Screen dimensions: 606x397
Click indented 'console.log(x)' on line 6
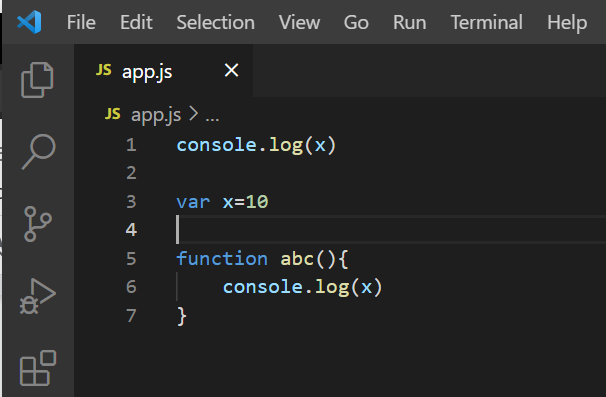click(x=302, y=287)
